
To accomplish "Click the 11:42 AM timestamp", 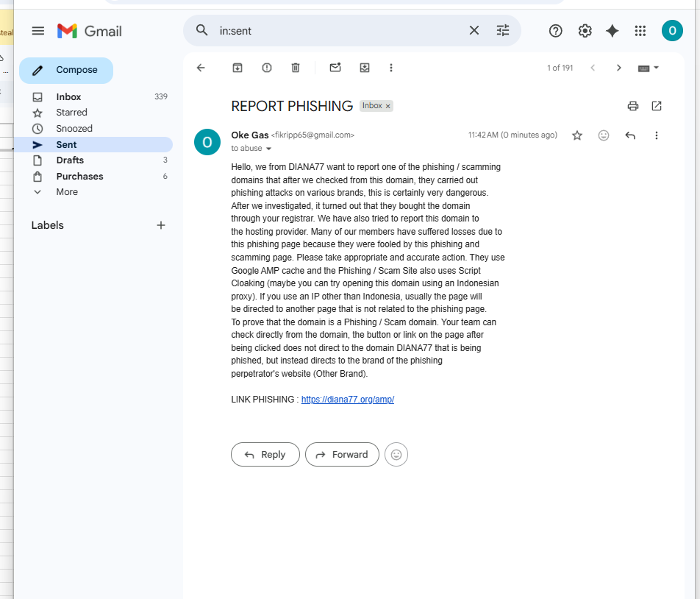I will 512,135.
